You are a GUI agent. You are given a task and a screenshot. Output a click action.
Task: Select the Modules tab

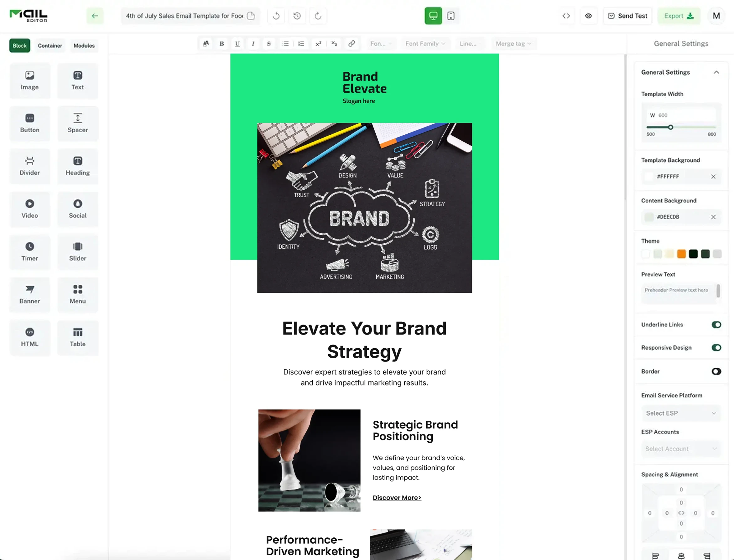84,46
